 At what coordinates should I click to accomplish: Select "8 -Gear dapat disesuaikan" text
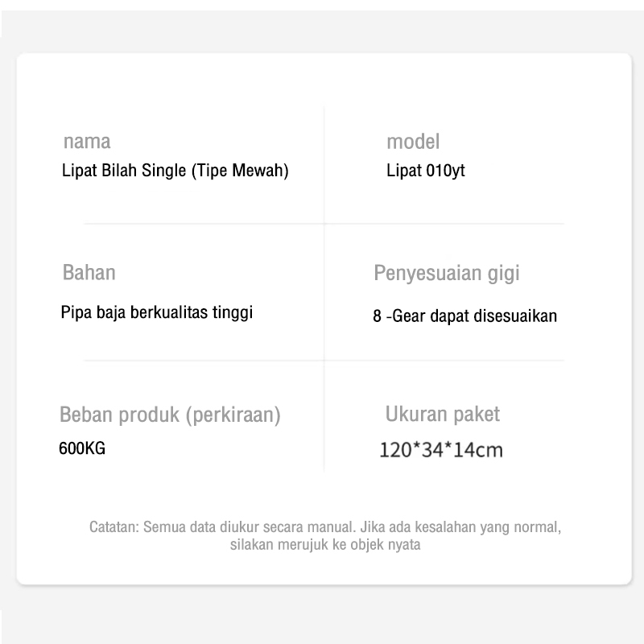click(x=464, y=316)
